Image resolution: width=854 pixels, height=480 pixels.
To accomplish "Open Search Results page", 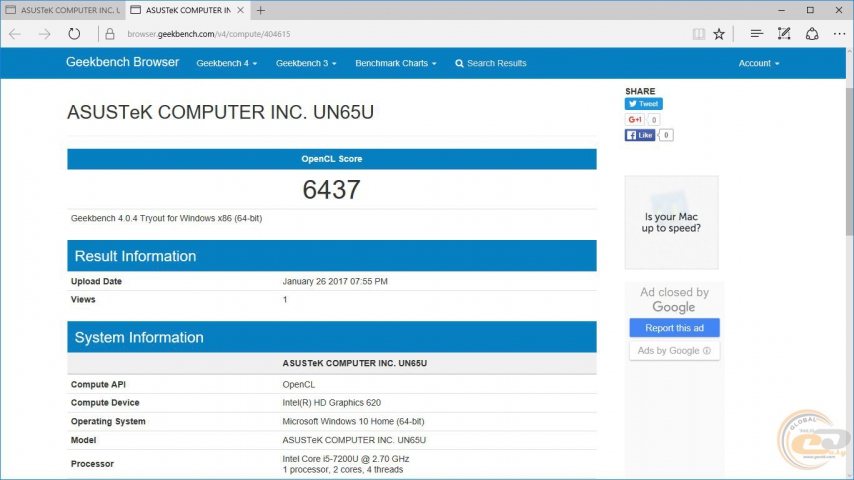I will click(491, 63).
